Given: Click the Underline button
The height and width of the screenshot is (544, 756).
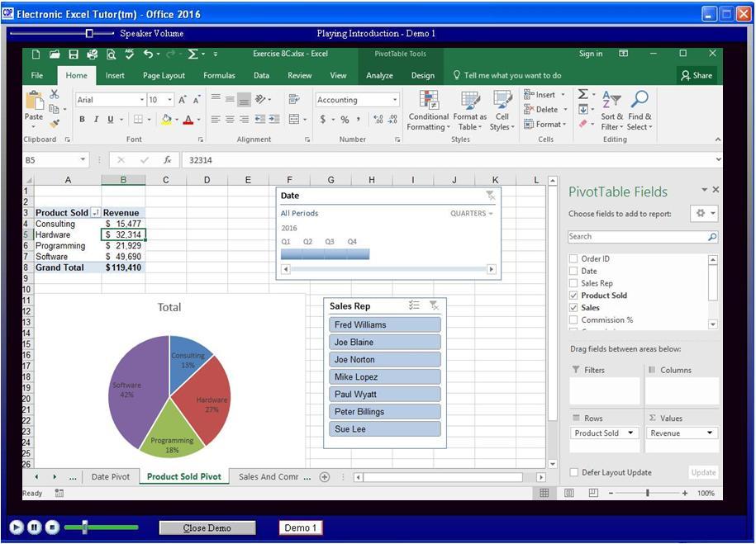Looking at the screenshot, I should pos(111,119).
